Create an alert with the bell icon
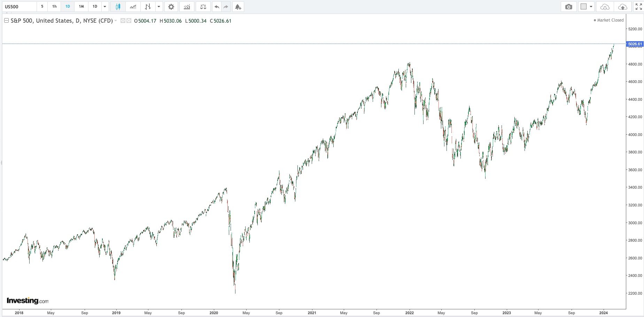The width and height of the screenshot is (644, 317). click(x=238, y=7)
